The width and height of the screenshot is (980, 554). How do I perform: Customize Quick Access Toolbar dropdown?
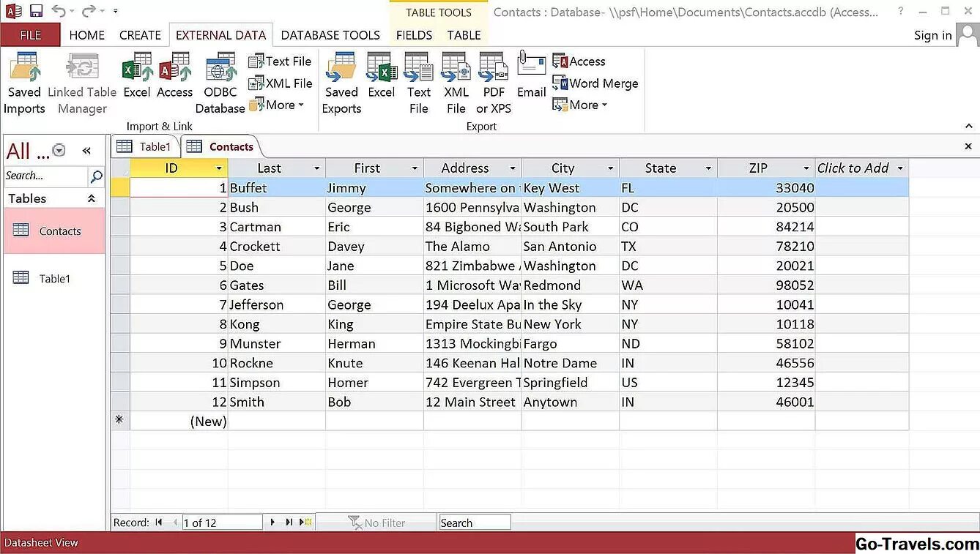click(116, 11)
